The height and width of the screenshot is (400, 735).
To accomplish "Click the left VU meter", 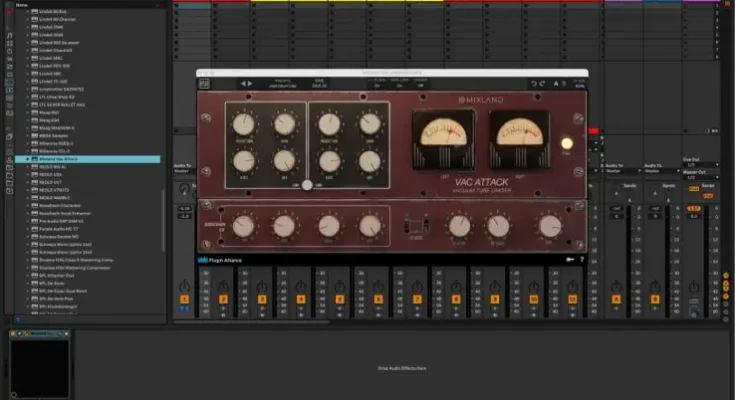I will pos(444,137).
